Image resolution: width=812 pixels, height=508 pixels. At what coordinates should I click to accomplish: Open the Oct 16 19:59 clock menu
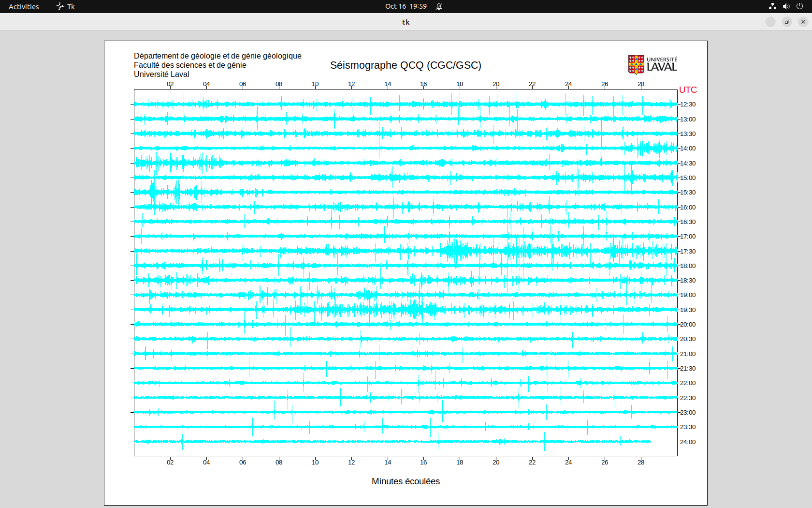406,6
